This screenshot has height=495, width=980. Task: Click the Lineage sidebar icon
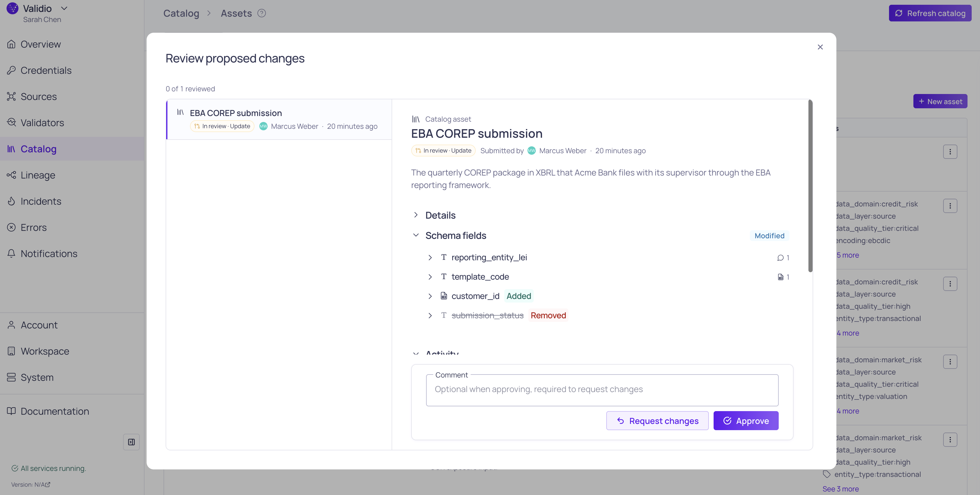tap(11, 175)
